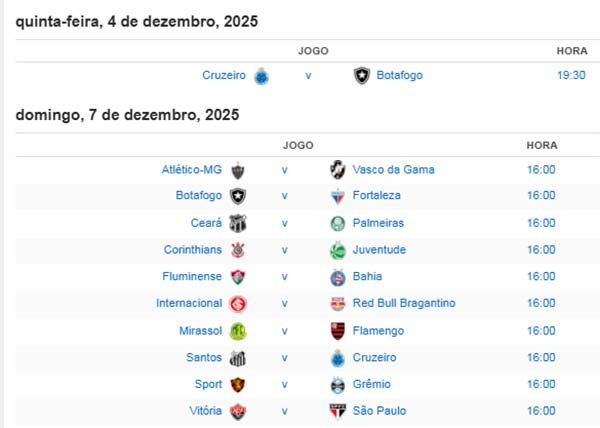The height and width of the screenshot is (428, 600).
Task: Click the Grêmio crest icon
Action: (338, 384)
